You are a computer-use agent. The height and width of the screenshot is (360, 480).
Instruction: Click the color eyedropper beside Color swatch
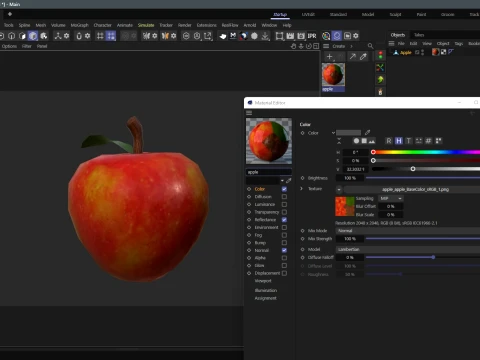367,133
